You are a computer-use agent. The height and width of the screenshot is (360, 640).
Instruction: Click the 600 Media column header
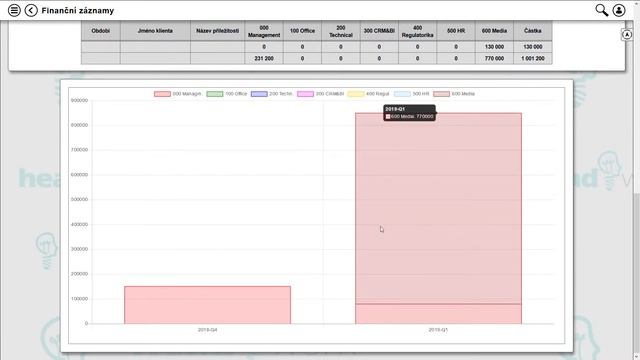click(494, 31)
